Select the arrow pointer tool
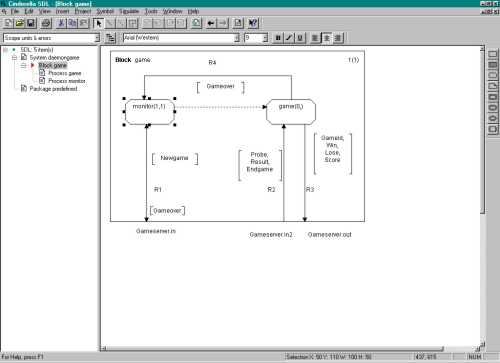 [99, 23]
